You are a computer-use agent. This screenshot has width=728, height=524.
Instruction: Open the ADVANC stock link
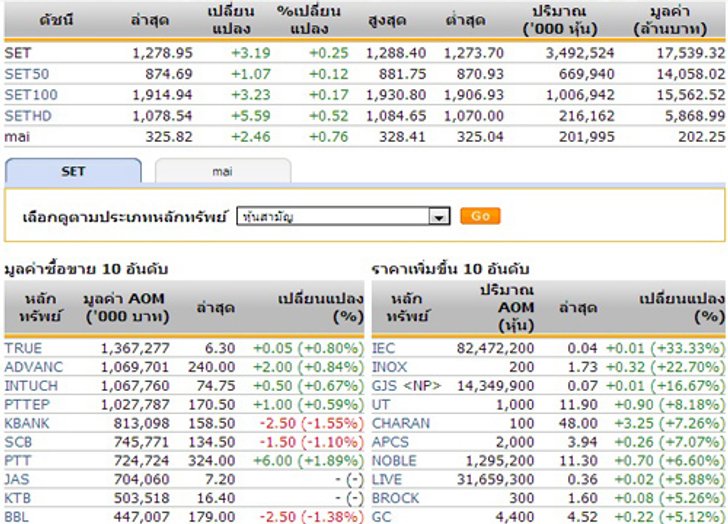tap(33, 367)
